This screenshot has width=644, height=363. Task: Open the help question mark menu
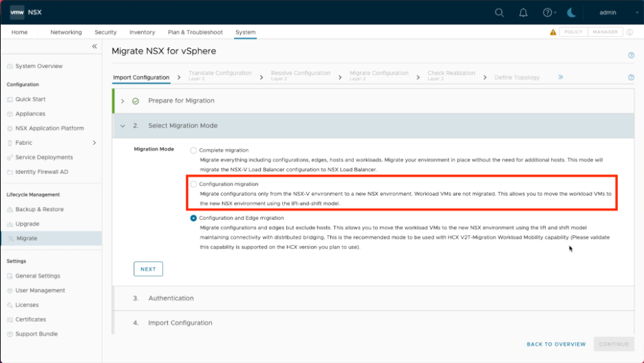(x=547, y=12)
